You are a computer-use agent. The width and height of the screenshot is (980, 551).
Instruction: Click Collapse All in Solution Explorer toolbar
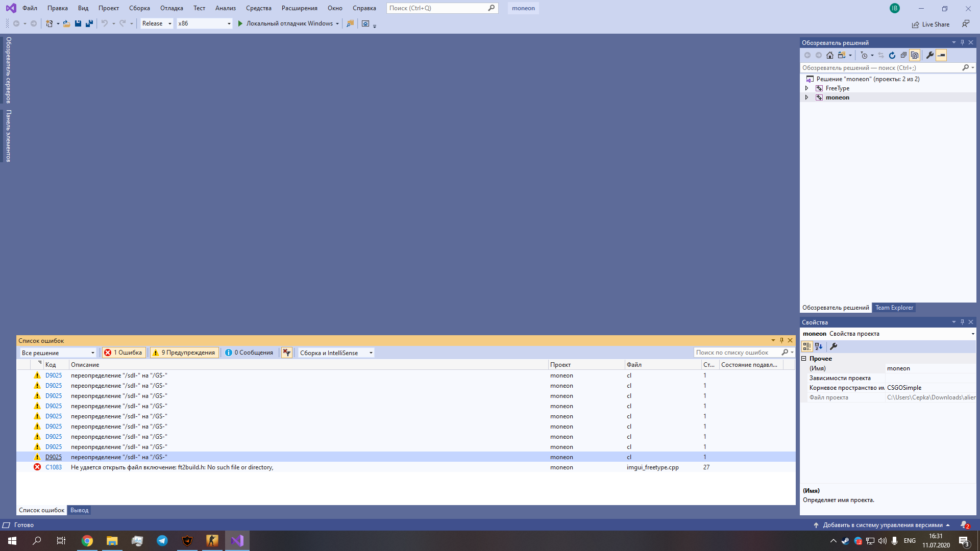[903, 55]
